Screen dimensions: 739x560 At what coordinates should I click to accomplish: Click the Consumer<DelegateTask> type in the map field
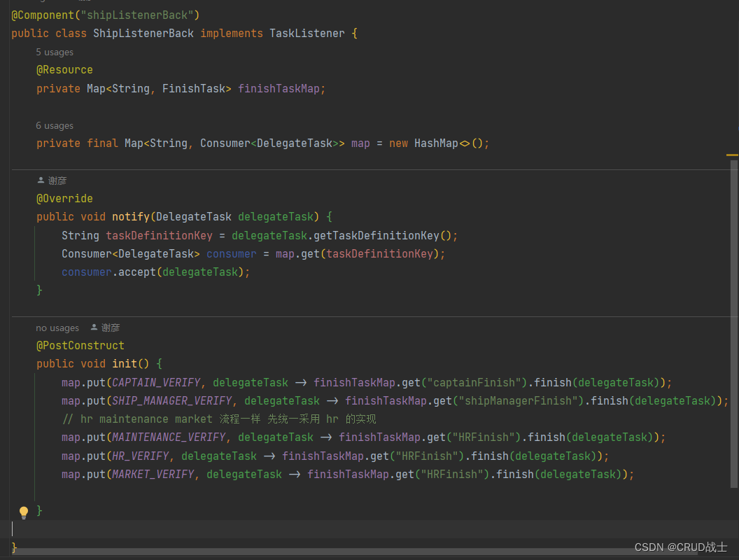[272, 143]
